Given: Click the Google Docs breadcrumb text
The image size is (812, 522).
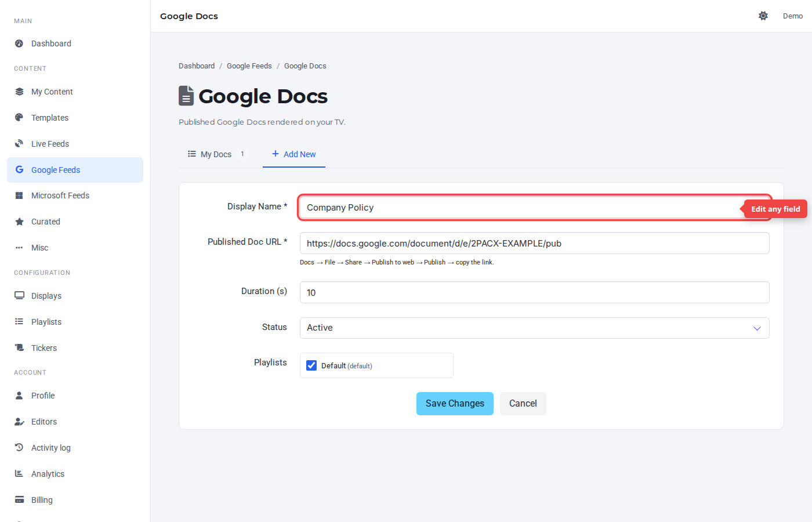Looking at the screenshot, I should point(305,66).
